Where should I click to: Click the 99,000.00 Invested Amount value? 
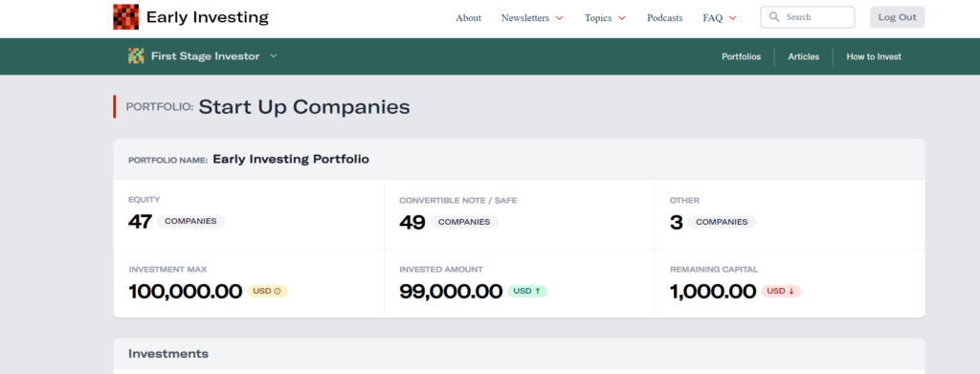coord(451,292)
